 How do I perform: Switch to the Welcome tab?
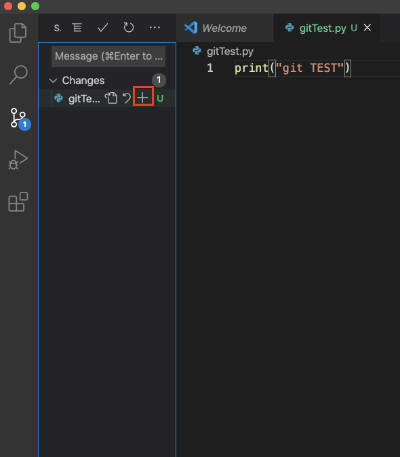(x=224, y=28)
